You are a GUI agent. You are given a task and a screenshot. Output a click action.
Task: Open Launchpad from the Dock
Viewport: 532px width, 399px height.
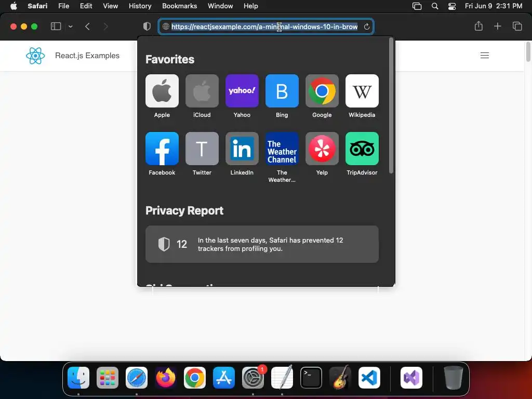108,378
